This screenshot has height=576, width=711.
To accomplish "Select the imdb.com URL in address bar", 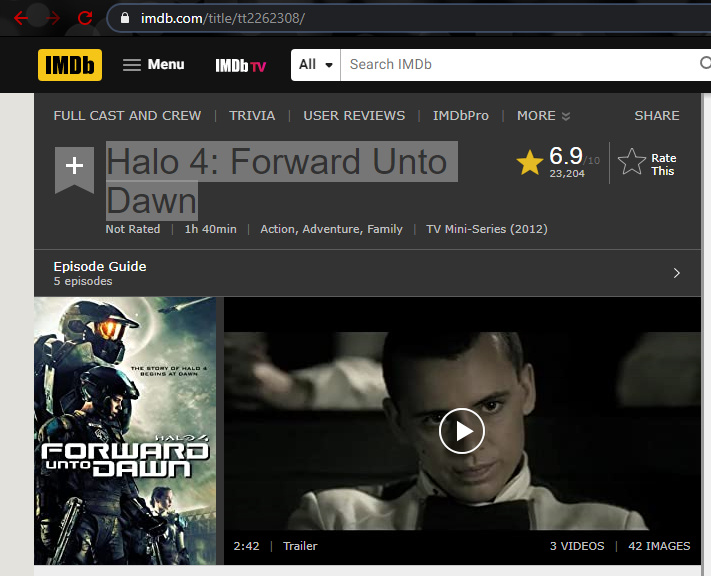I will (x=223, y=18).
